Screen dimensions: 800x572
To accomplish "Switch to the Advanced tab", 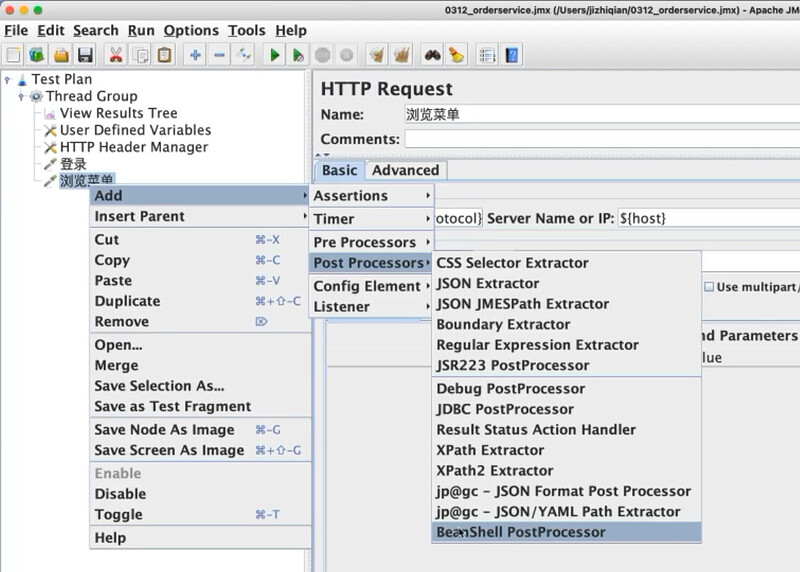I will pyautogui.click(x=406, y=170).
